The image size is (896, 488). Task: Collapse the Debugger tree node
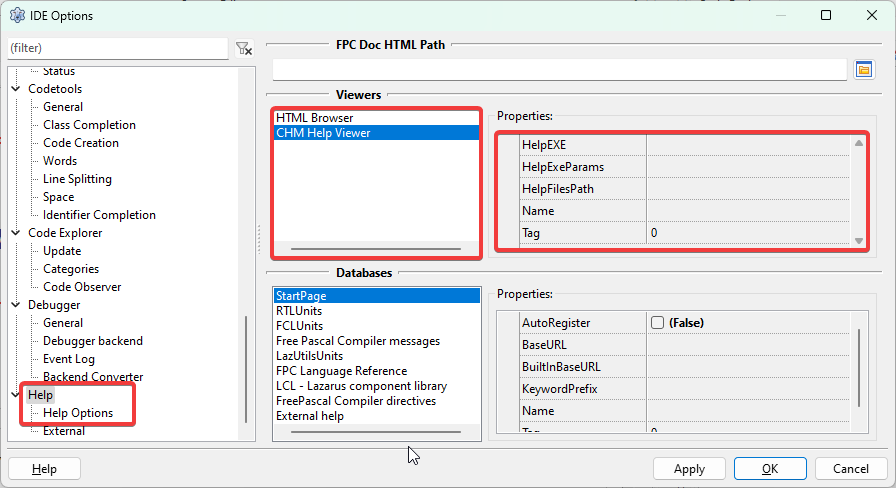(16, 305)
